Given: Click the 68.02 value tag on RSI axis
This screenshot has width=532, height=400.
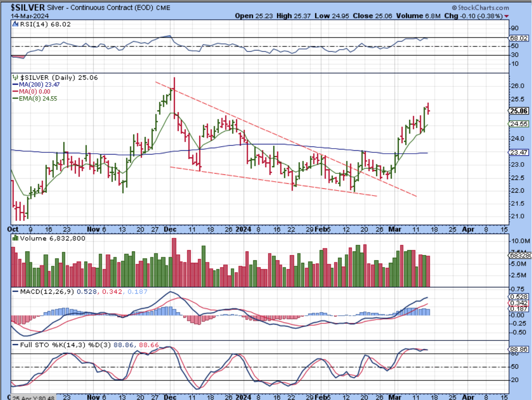Looking at the screenshot, I should (x=518, y=39).
